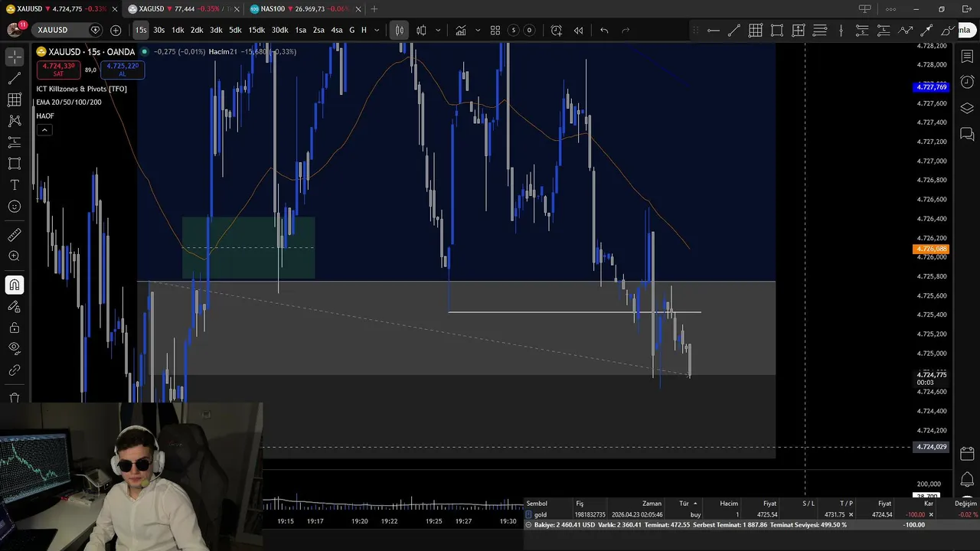The width and height of the screenshot is (980, 551).
Task: Open the layout grid selector
Action: [495, 30]
